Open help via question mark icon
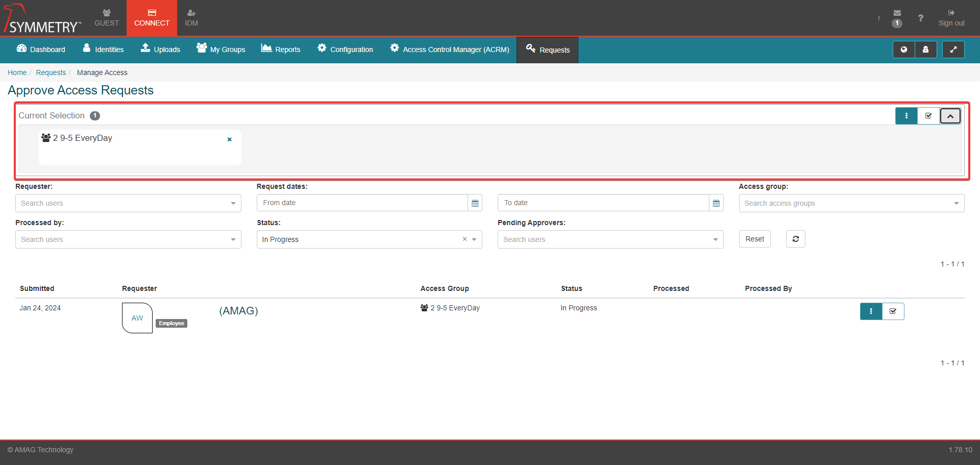Screen dimensions: 980x465 coord(920,18)
